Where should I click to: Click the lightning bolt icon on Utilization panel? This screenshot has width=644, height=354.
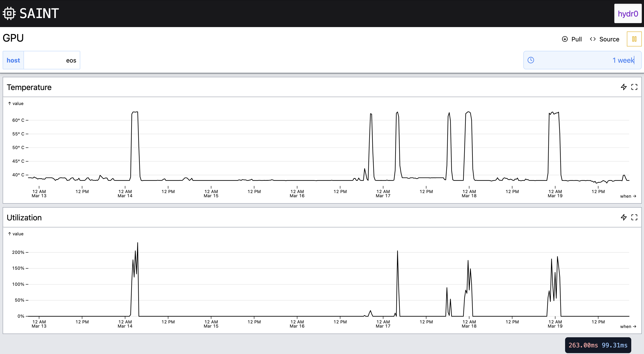point(623,217)
